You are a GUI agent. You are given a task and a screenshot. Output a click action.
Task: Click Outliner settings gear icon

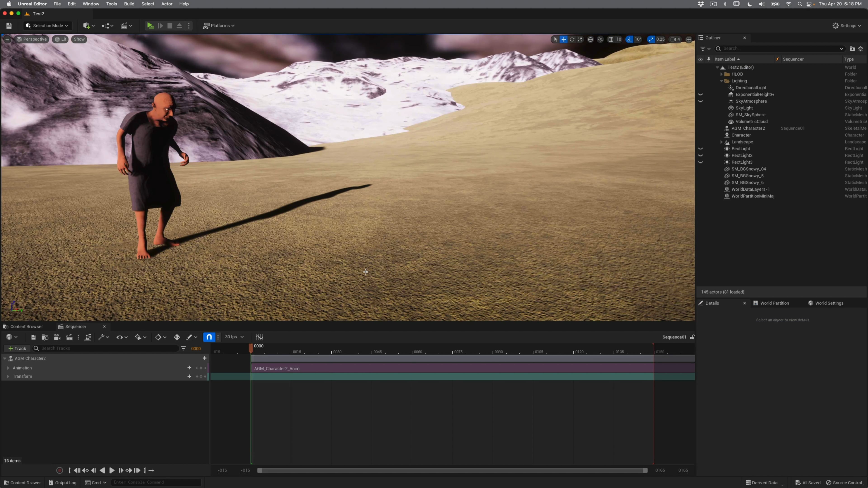pyautogui.click(x=861, y=49)
